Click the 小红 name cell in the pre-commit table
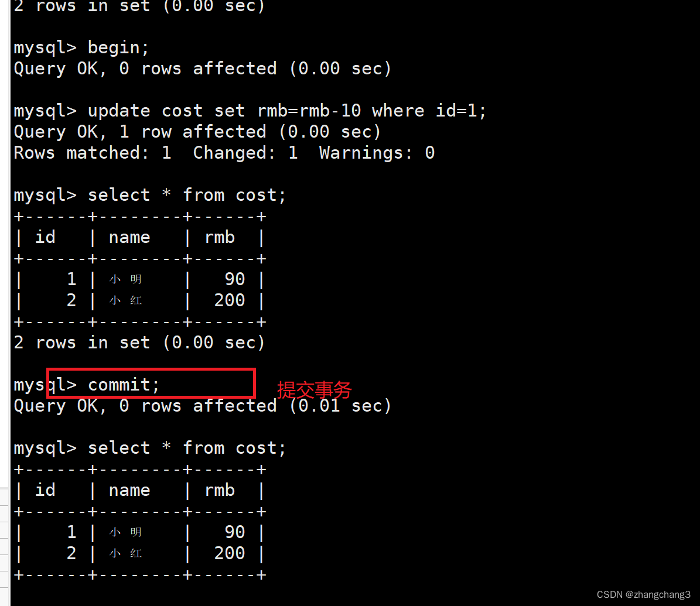Screen dimensions: 700x606 125,300
